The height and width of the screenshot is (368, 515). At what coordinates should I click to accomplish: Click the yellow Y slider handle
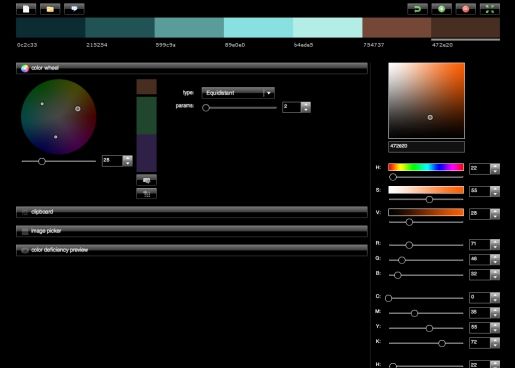pyautogui.click(x=429, y=328)
